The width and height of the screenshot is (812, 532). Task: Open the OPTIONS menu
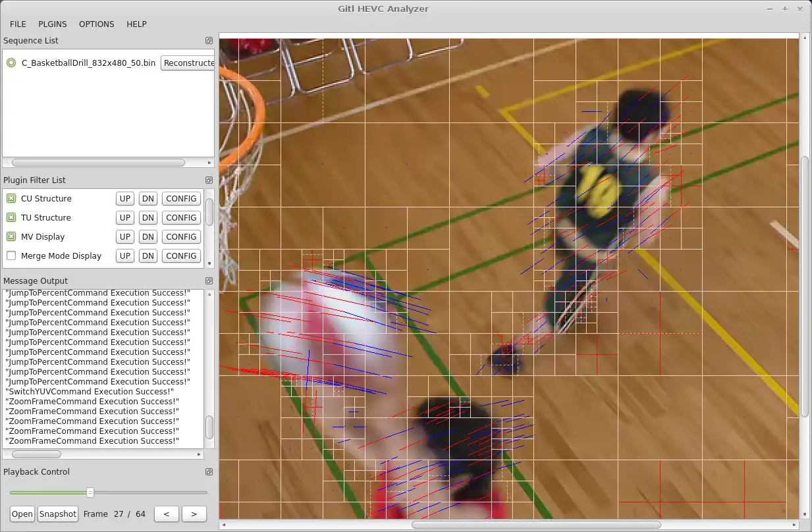(96, 24)
